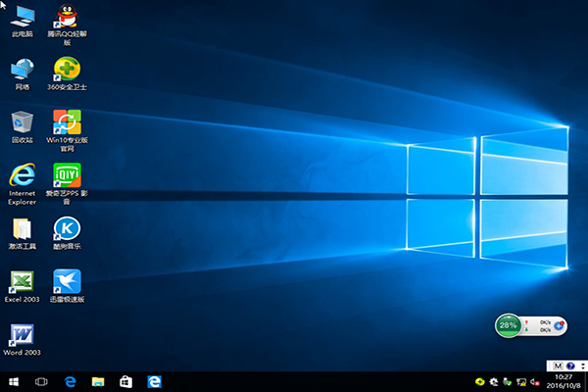The width and height of the screenshot is (588, 392).
Task: Open the Win10专业版 官网 shortcut
Action: (67, 122)
